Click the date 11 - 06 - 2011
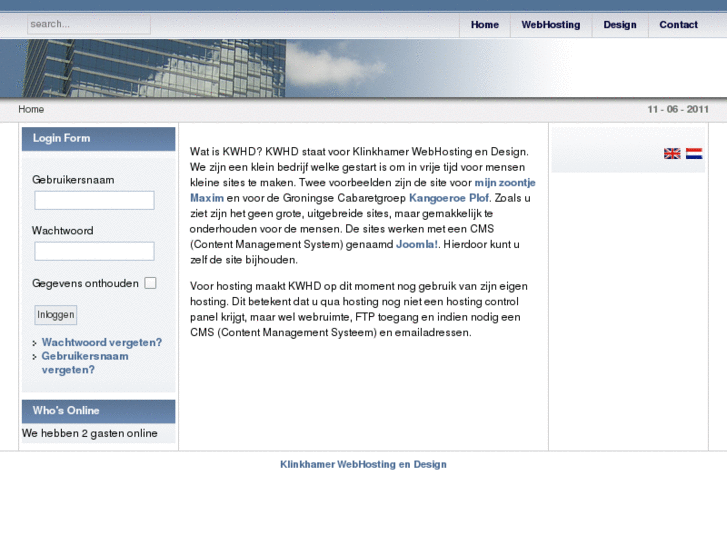 pos(678,109)
